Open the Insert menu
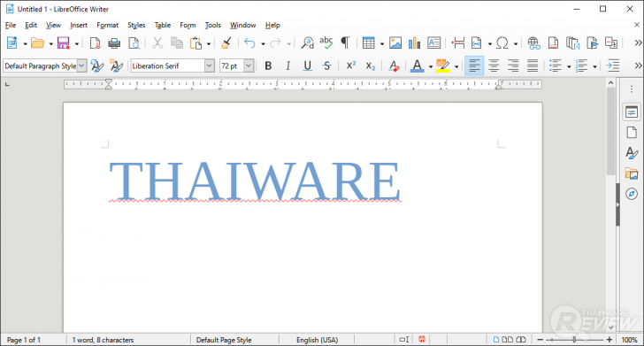 79,25
